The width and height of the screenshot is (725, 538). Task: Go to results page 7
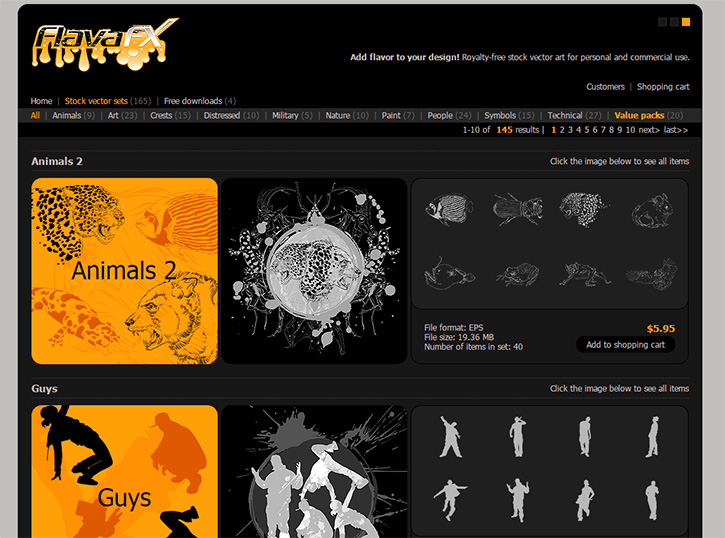(603, 130)
